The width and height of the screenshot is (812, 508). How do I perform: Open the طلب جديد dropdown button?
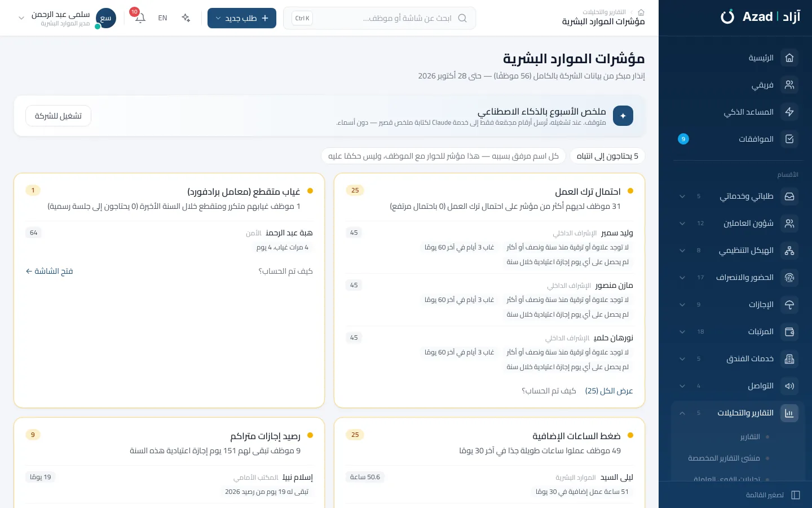coord(242,18)
